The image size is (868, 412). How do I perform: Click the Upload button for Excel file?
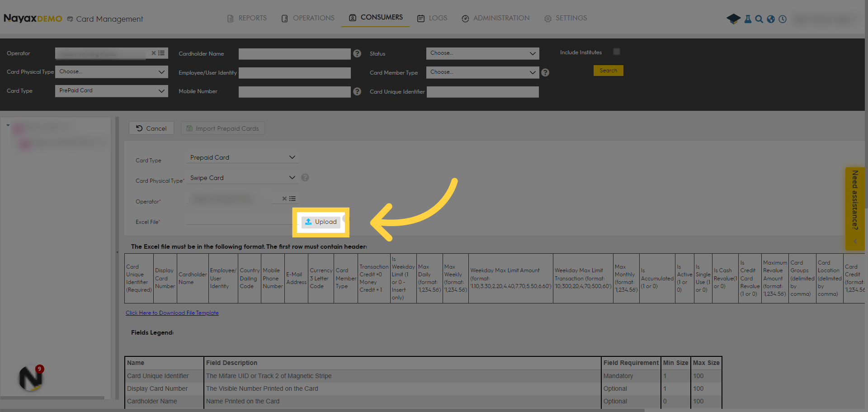click(x=321, y=222)
